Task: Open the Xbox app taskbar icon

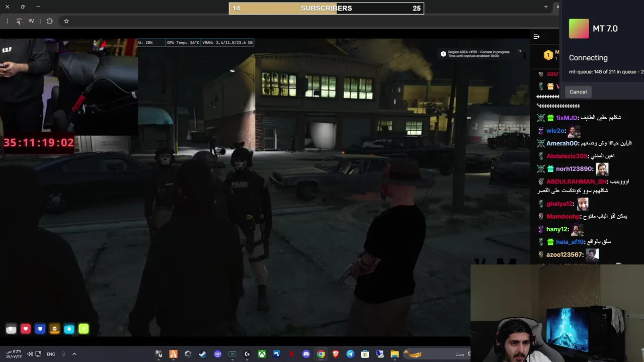Action: point(262,354)
